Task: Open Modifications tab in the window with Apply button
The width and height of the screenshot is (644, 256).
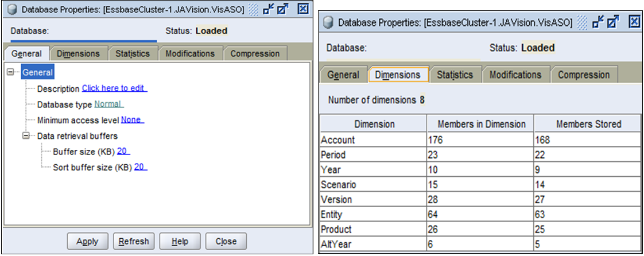Action: [x=190, y=53]
